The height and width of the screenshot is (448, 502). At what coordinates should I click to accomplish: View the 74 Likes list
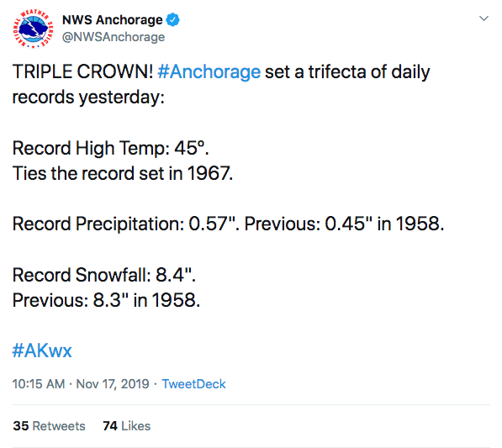pos(126,426)
